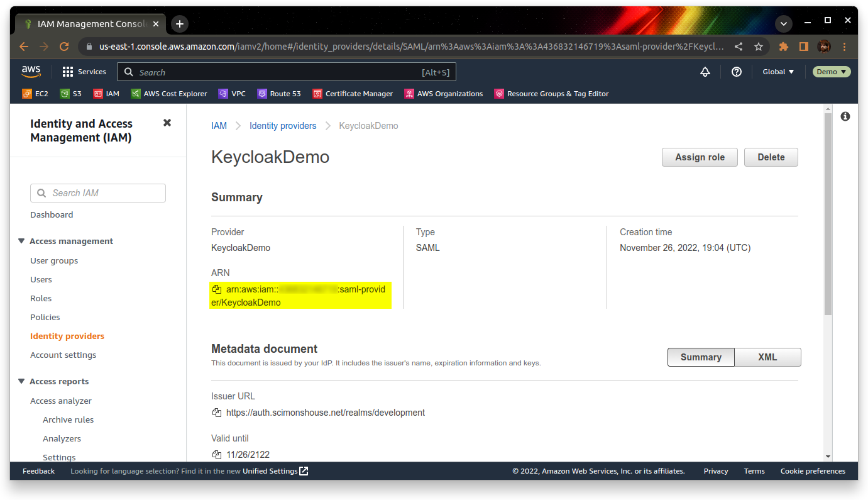This screenshot has height=500, width=868.
Task: Go to Dashboard in sidebar
Action: pyautogui.click(x=52, y=214)
